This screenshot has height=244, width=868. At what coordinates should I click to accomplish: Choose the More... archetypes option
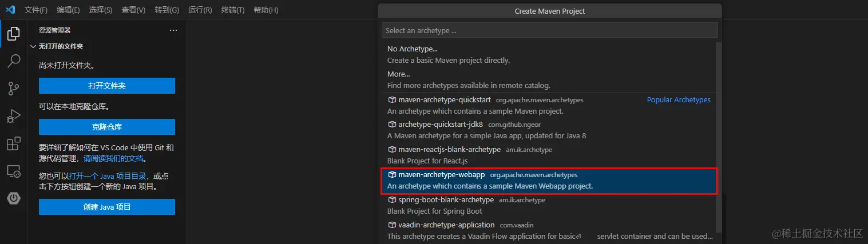[548, 79]
